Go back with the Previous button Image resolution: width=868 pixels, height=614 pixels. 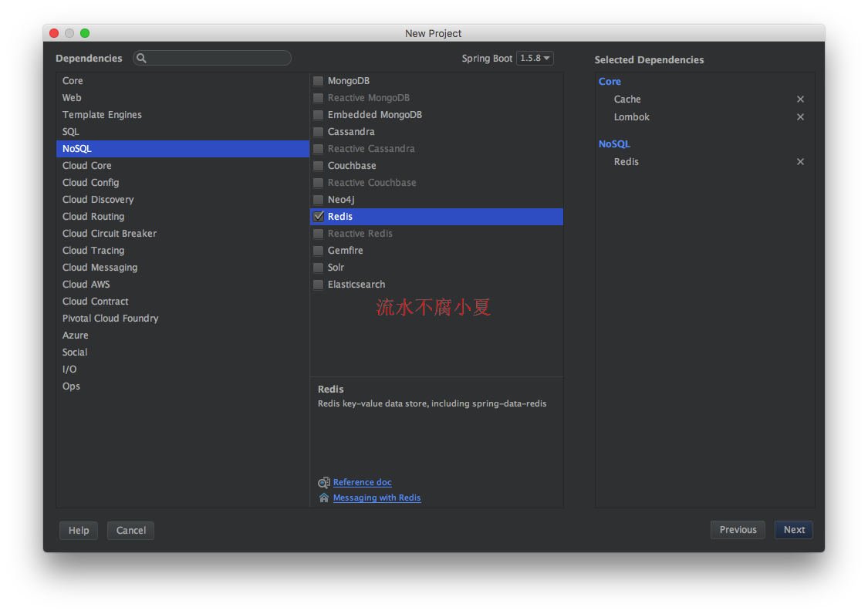point(738,530)
